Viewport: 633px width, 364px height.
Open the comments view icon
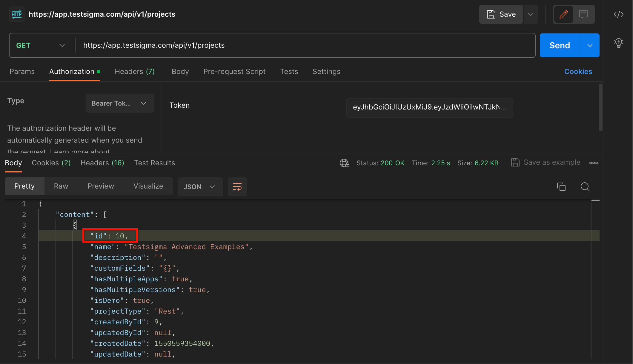[x=583, y=14]
